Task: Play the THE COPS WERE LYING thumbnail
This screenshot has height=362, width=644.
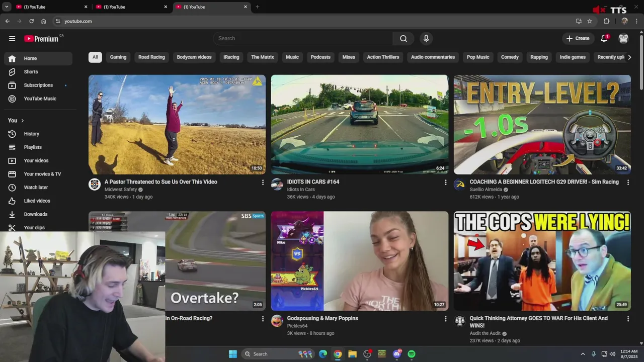Action: click(542, 261)
